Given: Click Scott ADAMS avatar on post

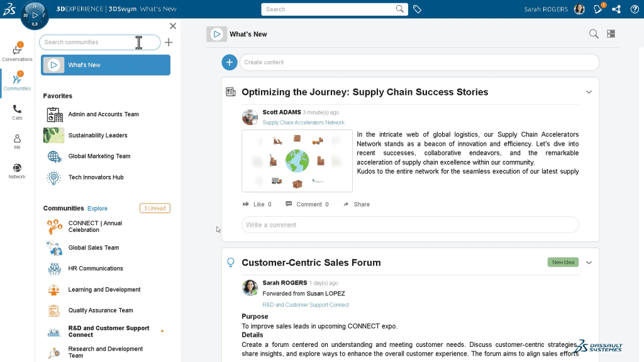Looking at the screenshot, I should click(x=250, y=117).
